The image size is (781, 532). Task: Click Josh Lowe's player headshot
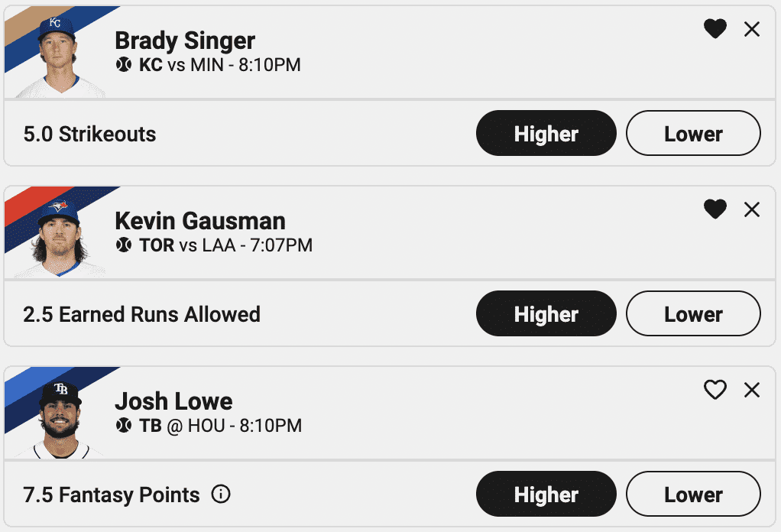click(x=60, y=418)
